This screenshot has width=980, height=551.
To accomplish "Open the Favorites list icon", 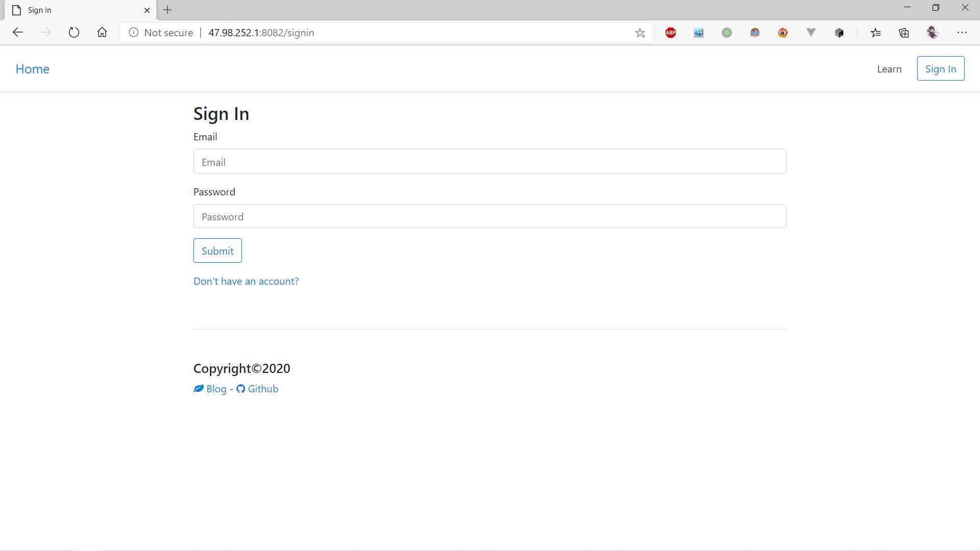I will pyautogui.click(x=876, y=33).
